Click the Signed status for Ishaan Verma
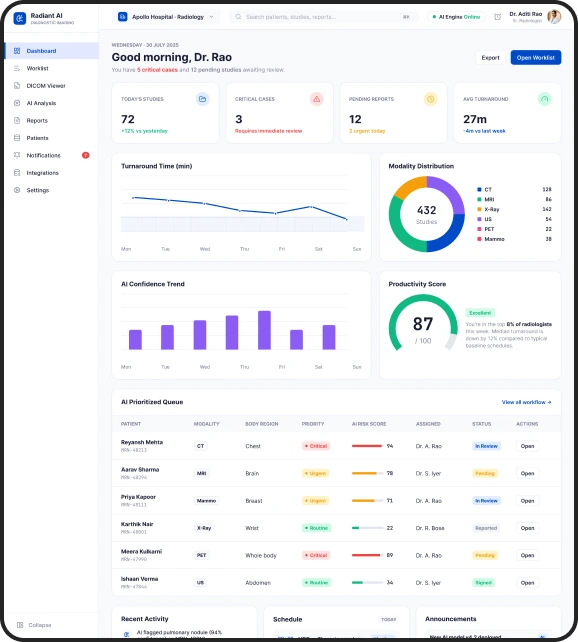Viewport: 578px width, 642px height. tap(483, 583)
